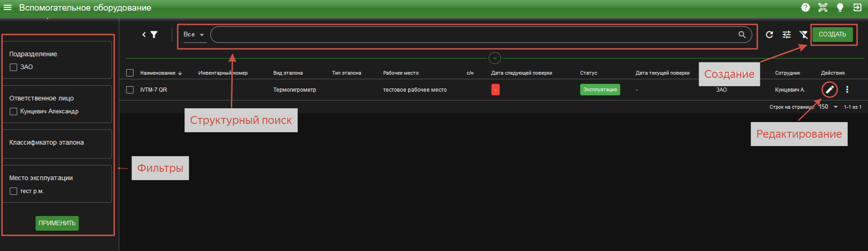Open the hamburger navigation menu
Viewport: 868px width, 251px height.
click(7, 7)
